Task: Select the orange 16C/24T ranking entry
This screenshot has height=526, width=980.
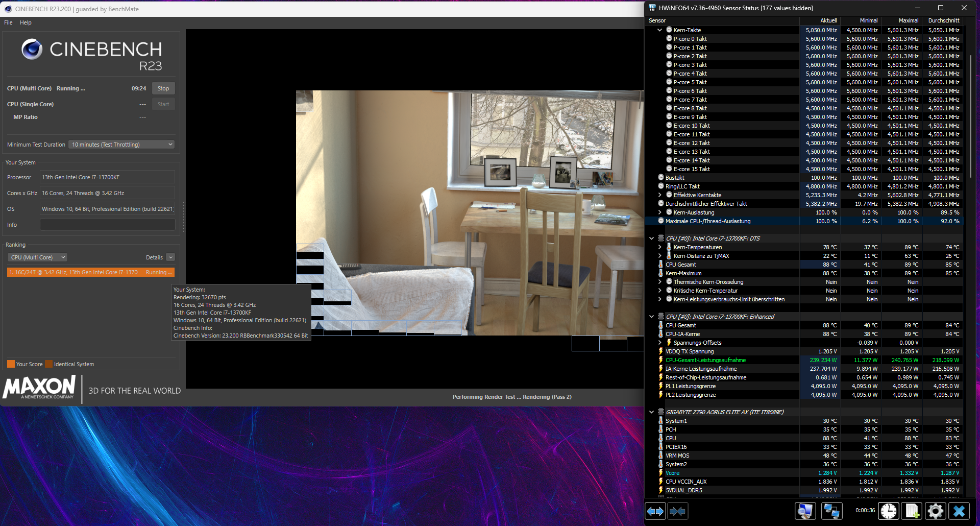Action: pos(91,272)
